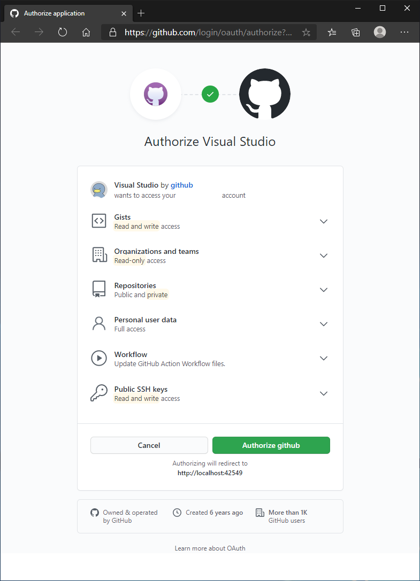The width and height of the screenshot is (420, 581).
Task: Click the browser forward arrow
Action: point(39,32)
